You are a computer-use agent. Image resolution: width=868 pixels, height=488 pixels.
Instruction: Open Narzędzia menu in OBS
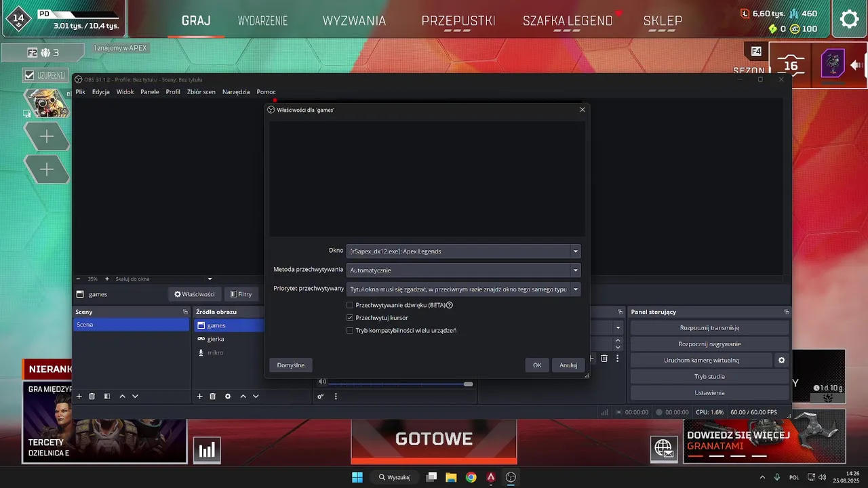tap(236, 91)
